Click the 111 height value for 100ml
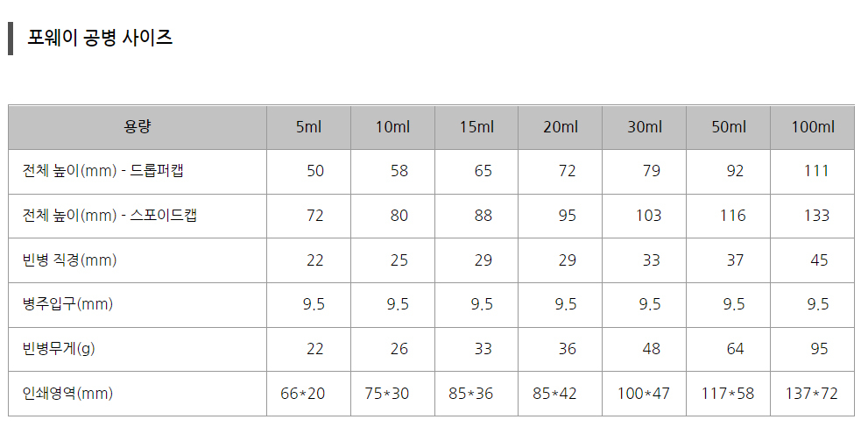Viewport: 868px width, 441px height. coord(815,171)
